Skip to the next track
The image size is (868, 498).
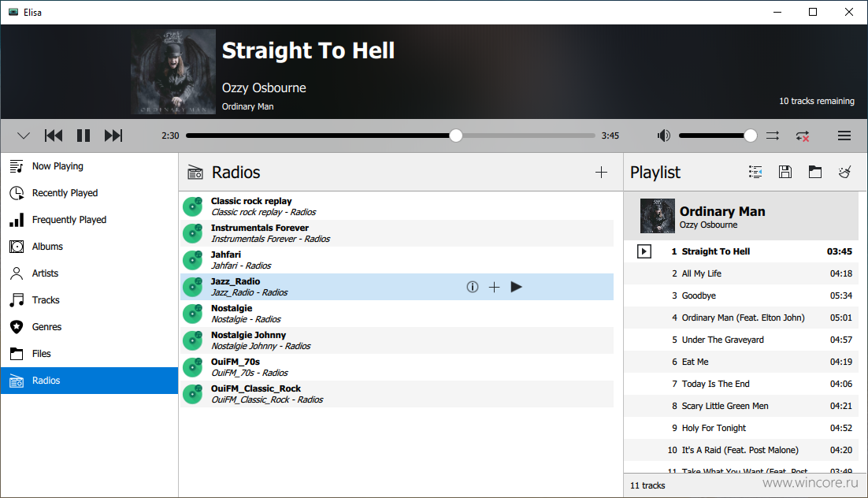pyautogui.click(x=113, y=136)
